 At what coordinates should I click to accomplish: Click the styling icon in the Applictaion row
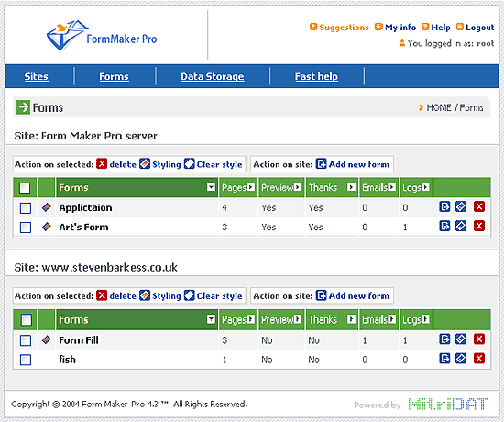pos(461,206)
